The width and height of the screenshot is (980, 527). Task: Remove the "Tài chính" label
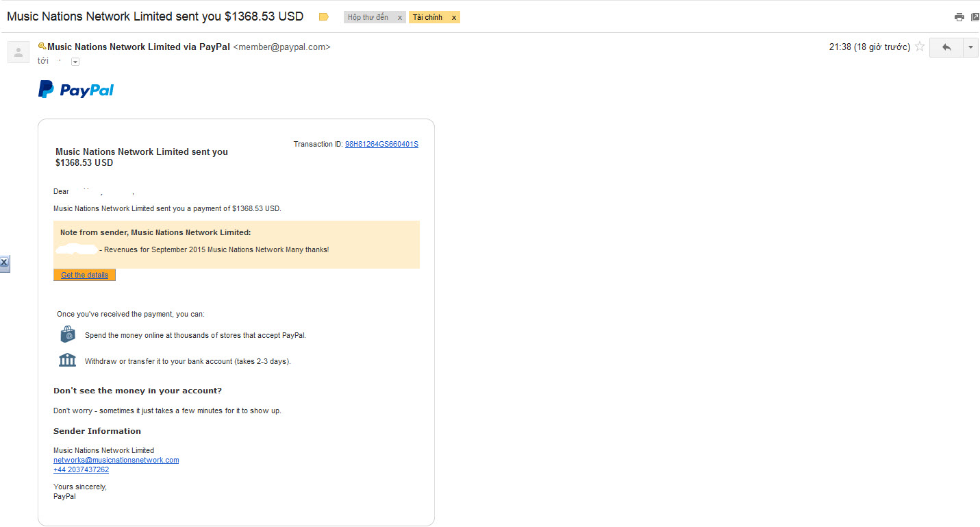point(453,17)
